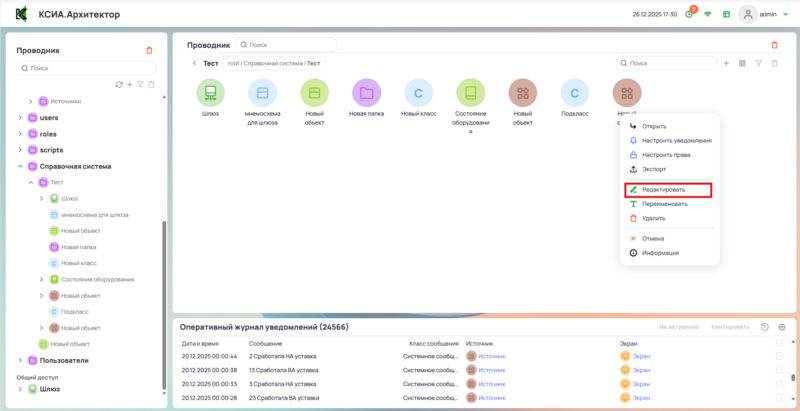Click the Экран link in first journal row
800x411 pixels.
[x=642, y=356]
